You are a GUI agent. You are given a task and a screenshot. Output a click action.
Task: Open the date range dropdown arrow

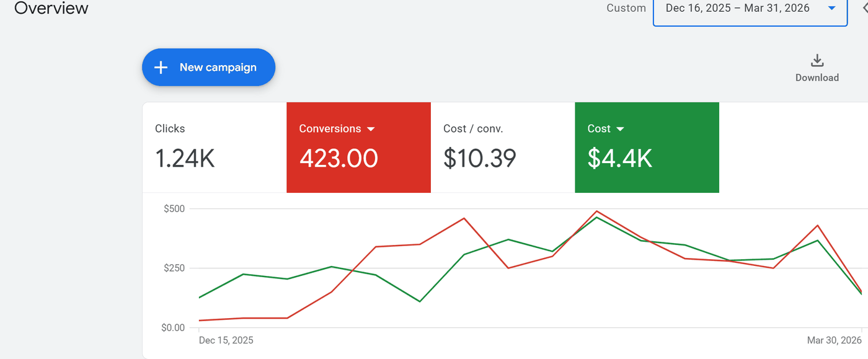click(831, 8)
